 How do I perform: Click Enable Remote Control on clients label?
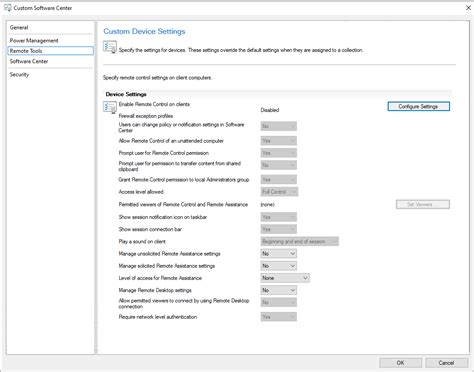click(154, 104)
